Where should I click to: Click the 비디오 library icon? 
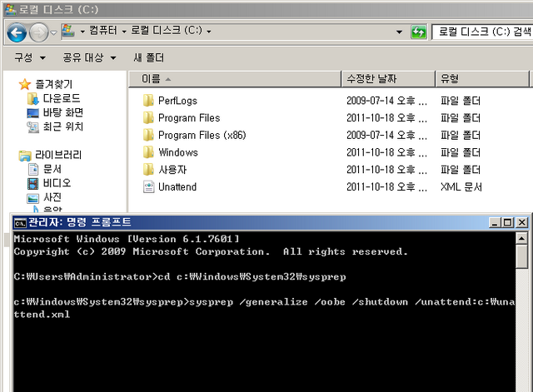point(33,184)
